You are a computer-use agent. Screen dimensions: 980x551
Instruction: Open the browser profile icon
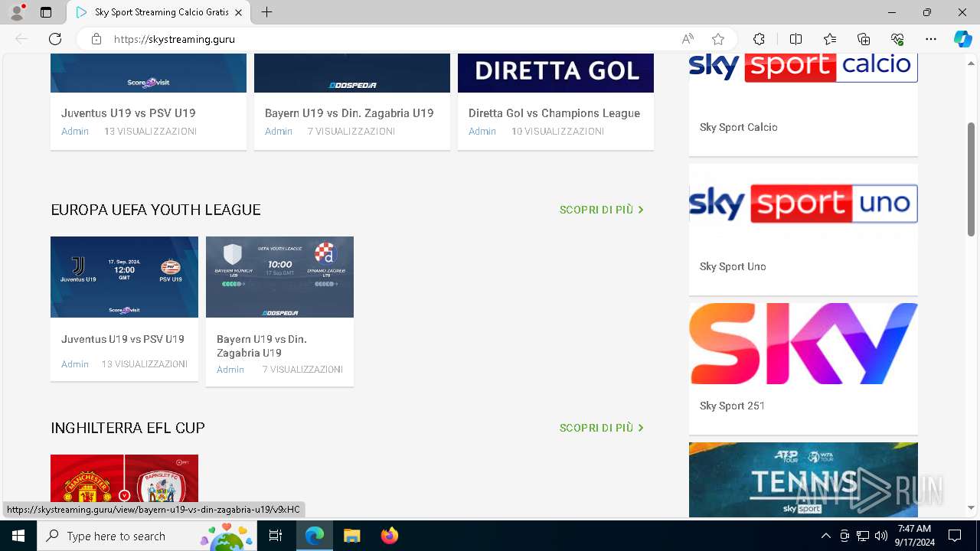pos(17,12)
